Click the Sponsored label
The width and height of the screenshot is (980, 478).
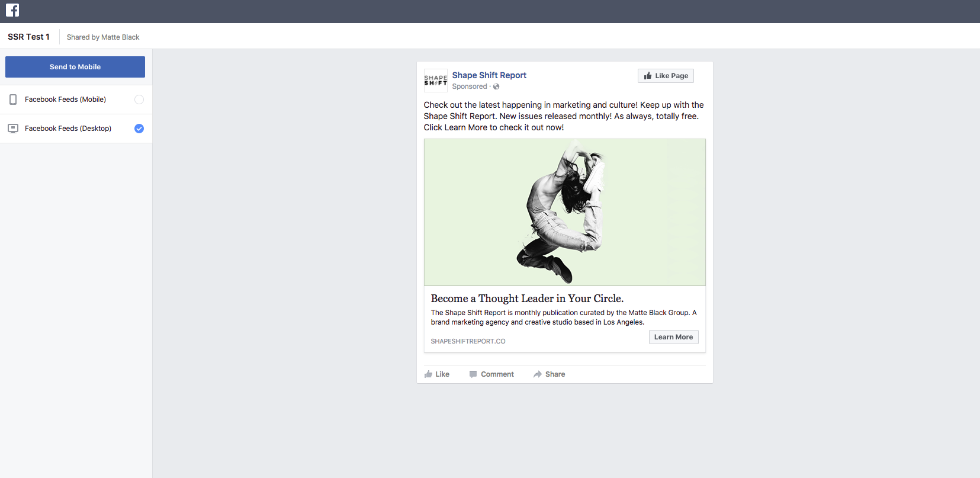tap(470, 86)
